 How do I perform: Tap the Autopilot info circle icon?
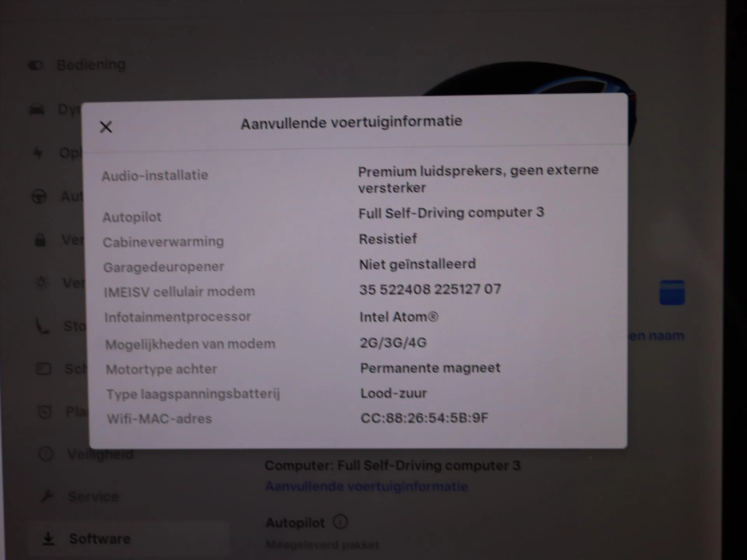(x=340, y=522)
